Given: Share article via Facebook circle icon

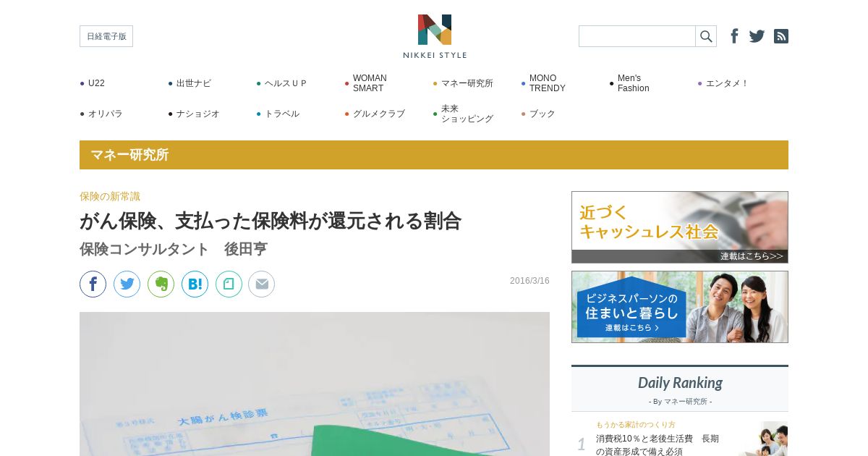Looking at the screenshot, I should pyautogui.click(x=93, y=284).
